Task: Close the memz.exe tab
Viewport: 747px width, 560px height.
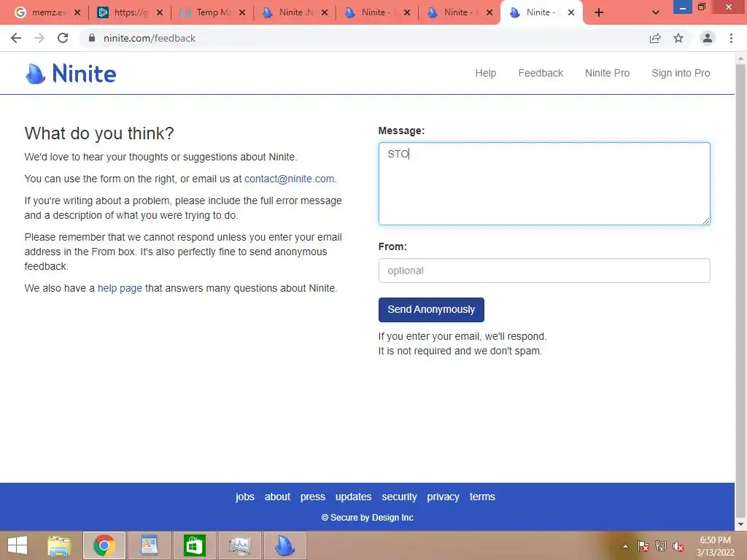Action: click(x=77, y=12)
